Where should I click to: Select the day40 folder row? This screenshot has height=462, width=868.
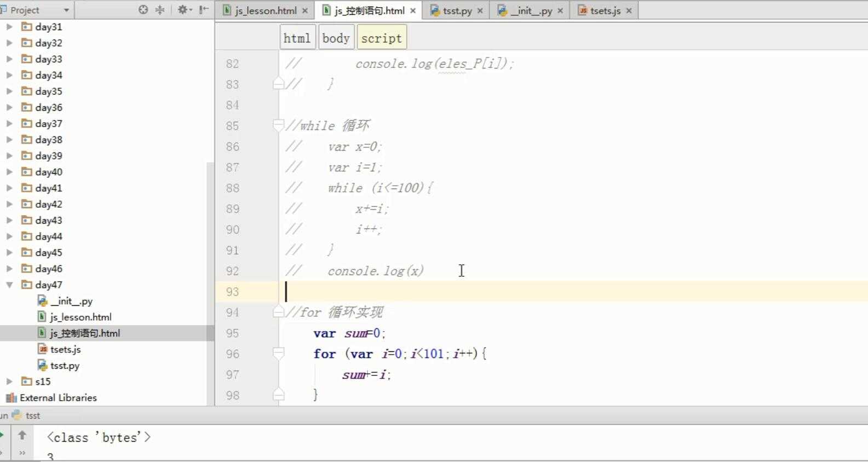pos(104,172)
